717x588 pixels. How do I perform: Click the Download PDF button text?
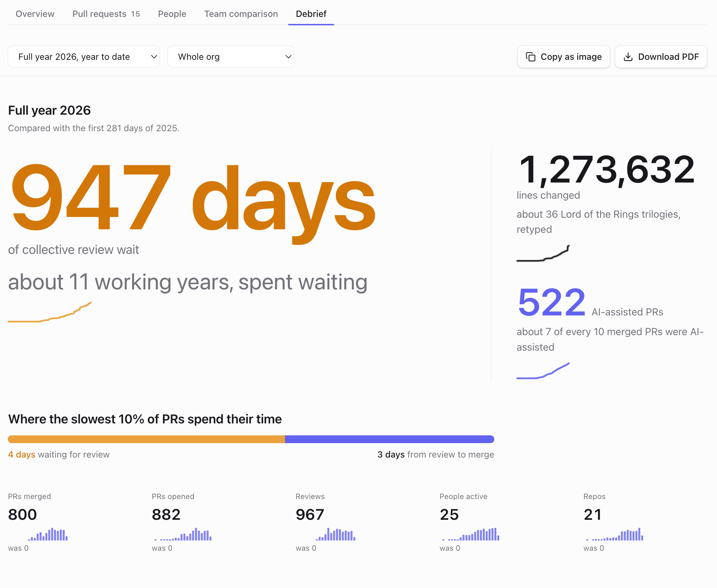[668, 57]
